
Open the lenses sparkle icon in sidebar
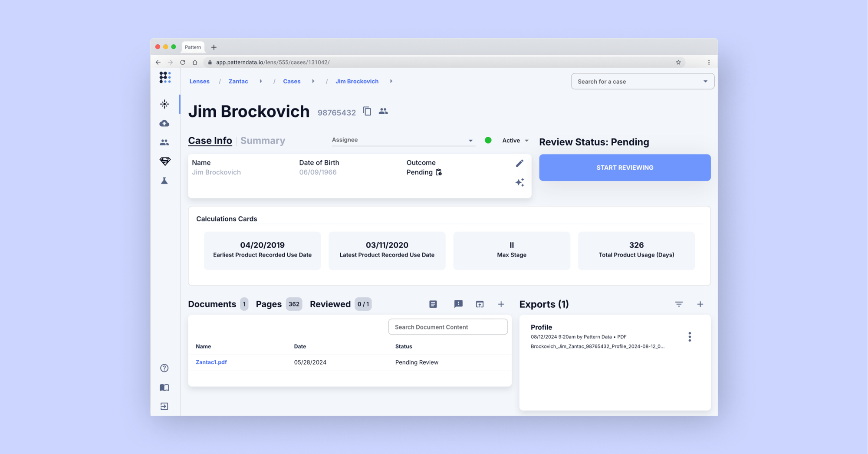point(164,104)
